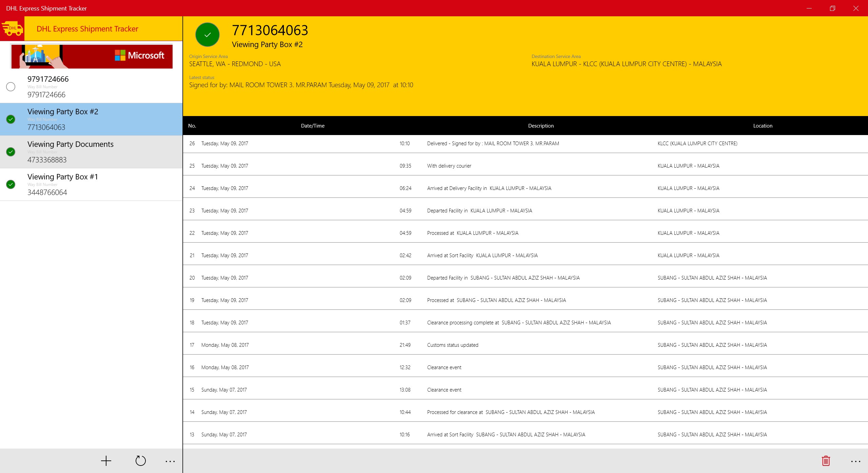Open left panel more options ellipsis
The image size is (868, 473).
[170, 461]
